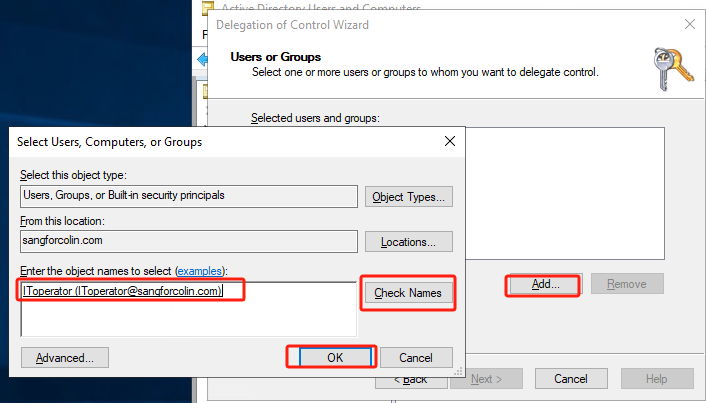Click the Remove button in the wizard
The image size is (706, 403).
tap(627, 284)
